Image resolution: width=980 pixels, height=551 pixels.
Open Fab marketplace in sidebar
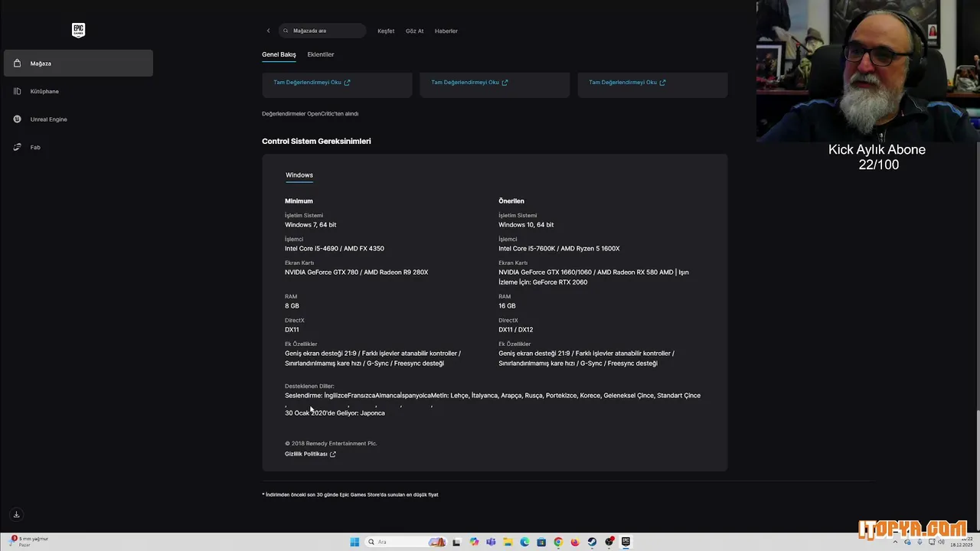(x=78, y=147)
